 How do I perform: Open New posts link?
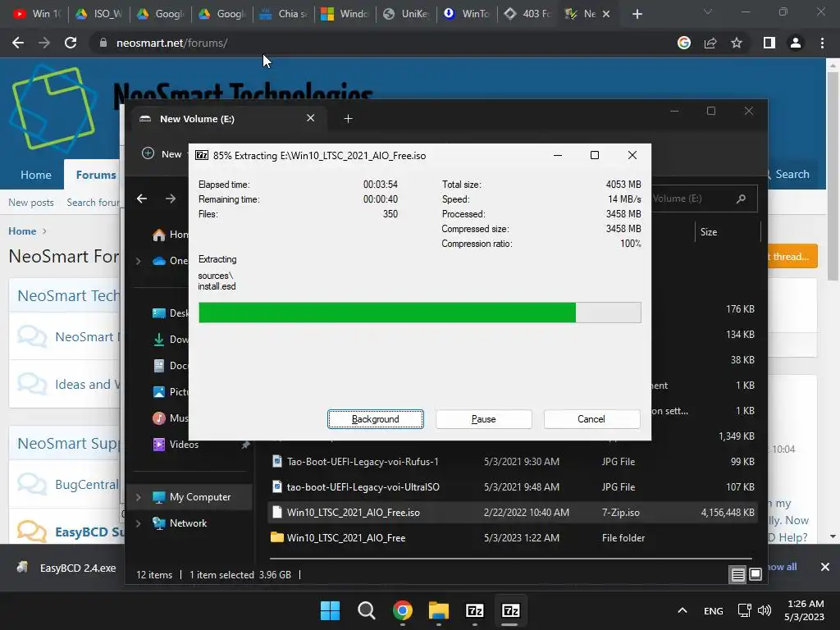click(31, 203)
